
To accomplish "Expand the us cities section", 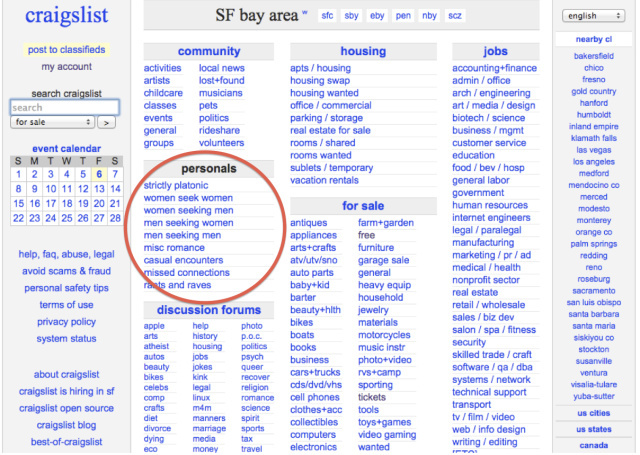I will point(593,413).
